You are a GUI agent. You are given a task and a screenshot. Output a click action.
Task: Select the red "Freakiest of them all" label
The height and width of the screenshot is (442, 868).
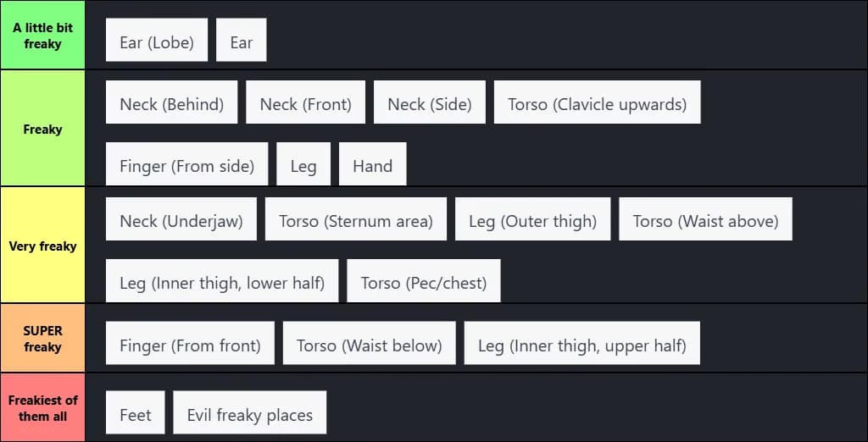(x=42, y=407)
